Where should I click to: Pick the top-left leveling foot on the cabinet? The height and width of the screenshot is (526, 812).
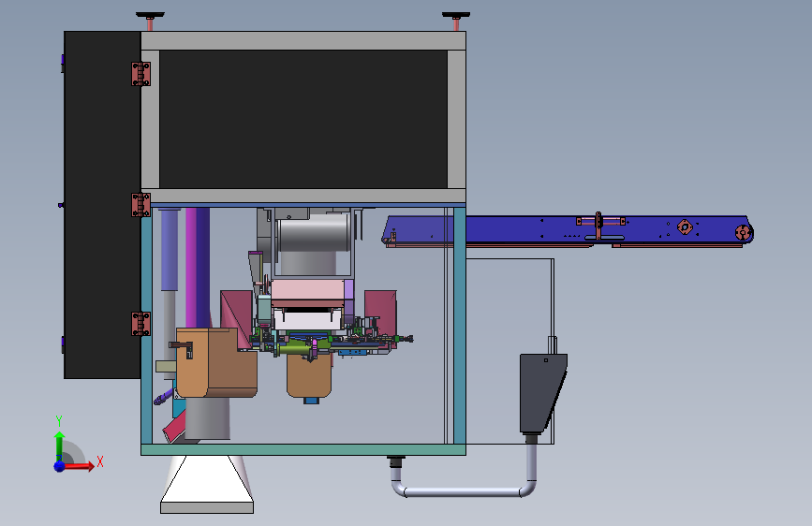pos(150,21)
